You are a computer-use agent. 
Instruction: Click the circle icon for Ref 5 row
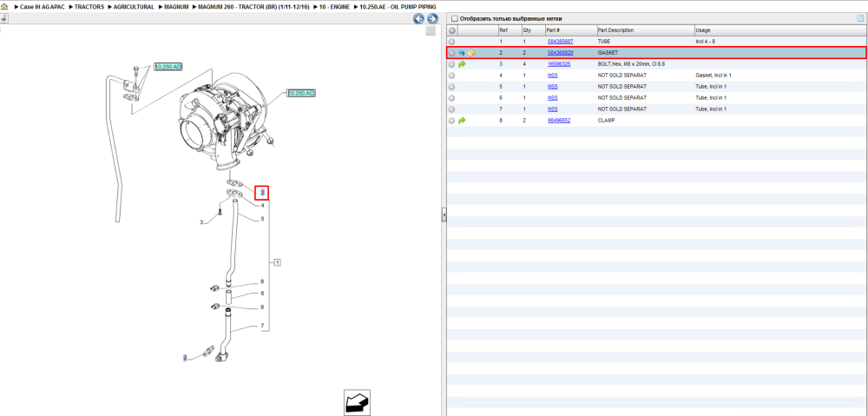451,87
